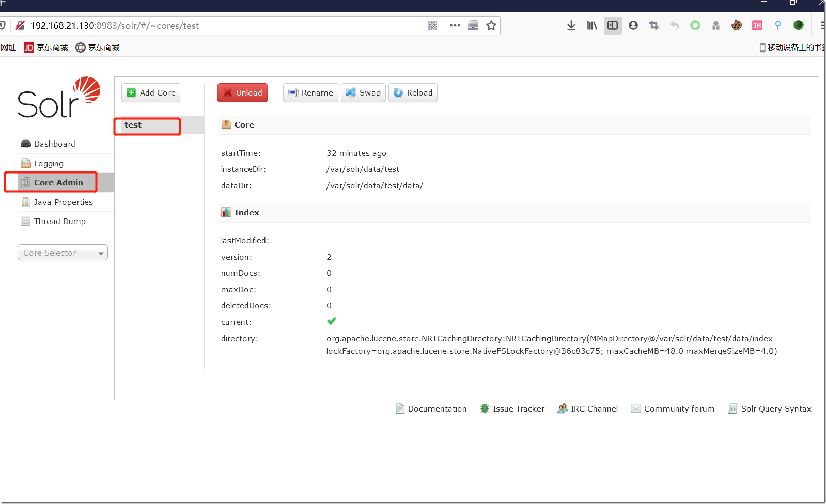
Task: Open the IRC Channel link
Action: click(x=588, y=409)
